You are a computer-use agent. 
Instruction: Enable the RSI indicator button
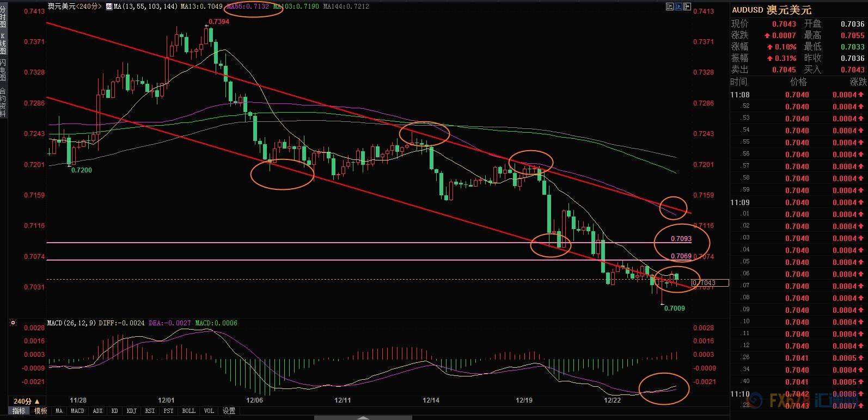pyautogui.click(x=150, y=411)
